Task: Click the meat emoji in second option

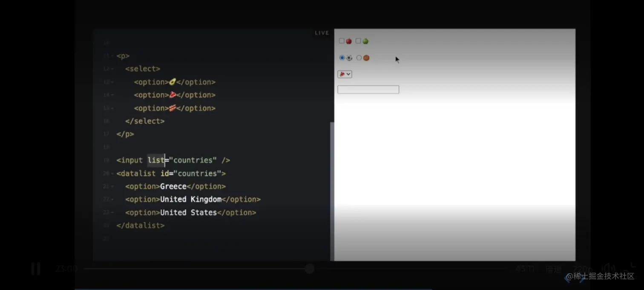Action: pos(172,95)
